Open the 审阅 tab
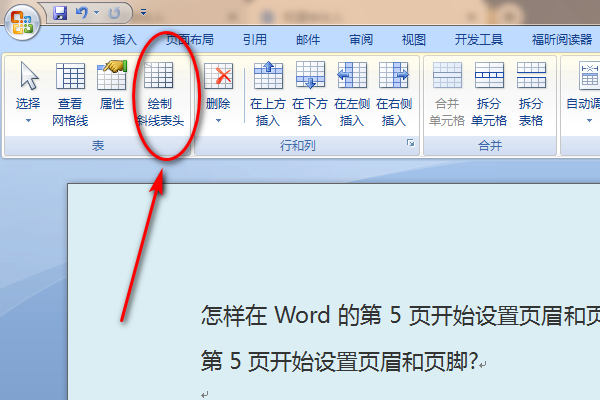The width and height of the screenshot is (600, 400). pyautogui.click(x=361, y=39)
